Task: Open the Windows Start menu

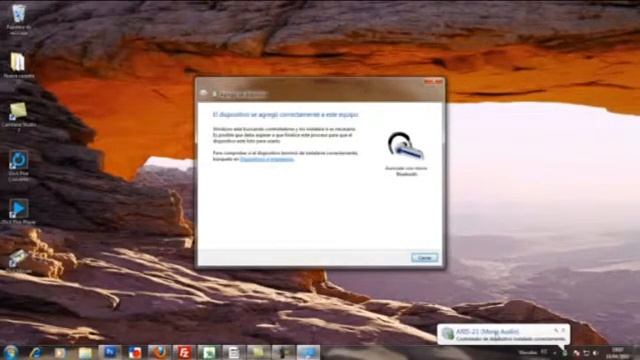Action: click(11, 352)
